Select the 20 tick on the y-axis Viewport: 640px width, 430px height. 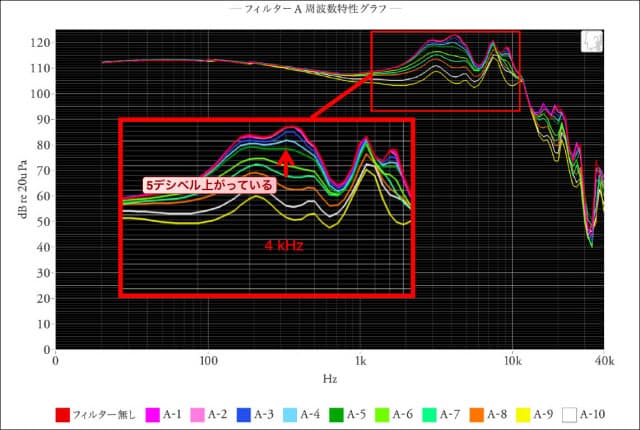(43, 299)
